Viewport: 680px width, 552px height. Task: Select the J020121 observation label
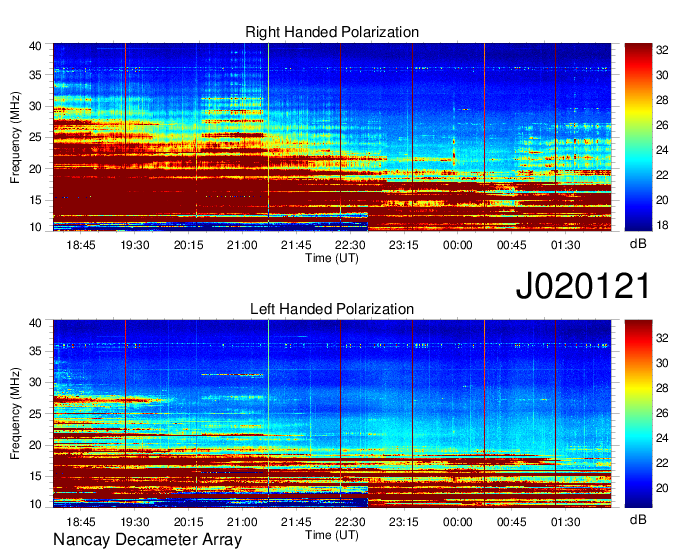tap(583, 286)
